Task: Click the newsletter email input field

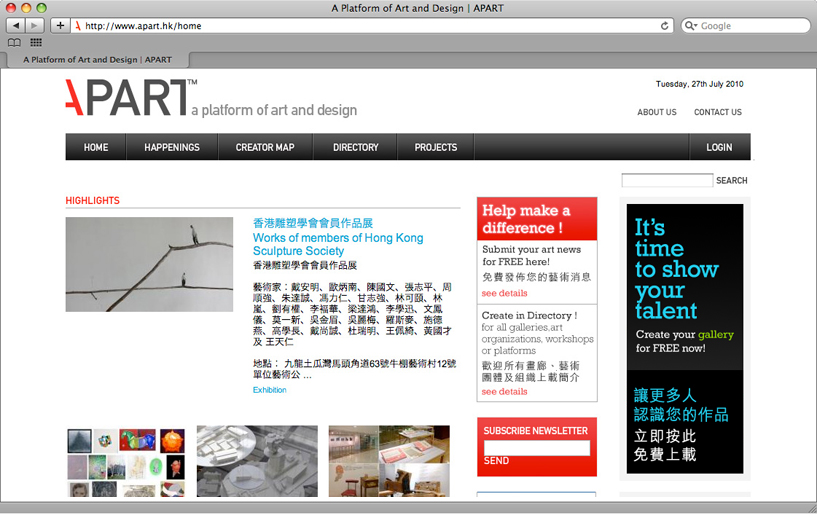Action: [537, 448]
